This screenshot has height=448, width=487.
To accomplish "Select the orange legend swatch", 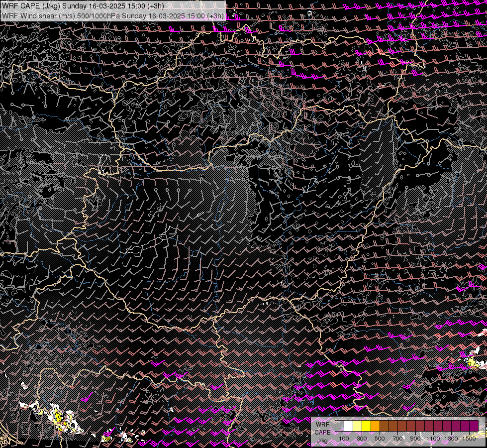I will tap(375, 426).
